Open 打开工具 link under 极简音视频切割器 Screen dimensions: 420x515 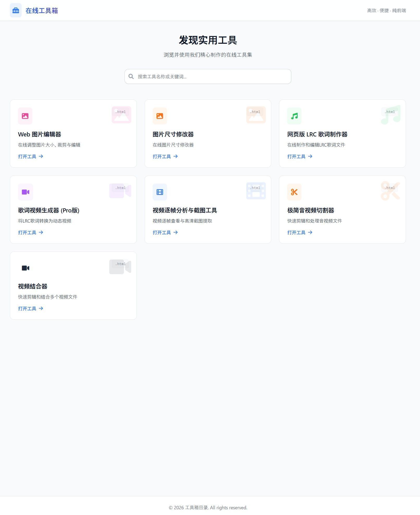pos(300,232)
